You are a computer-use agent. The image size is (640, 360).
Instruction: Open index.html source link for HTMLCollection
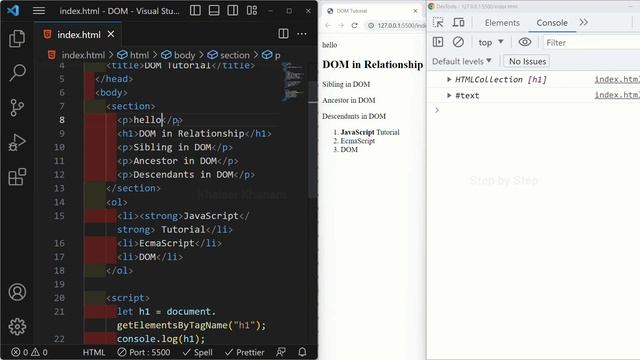tap(617, 79)
